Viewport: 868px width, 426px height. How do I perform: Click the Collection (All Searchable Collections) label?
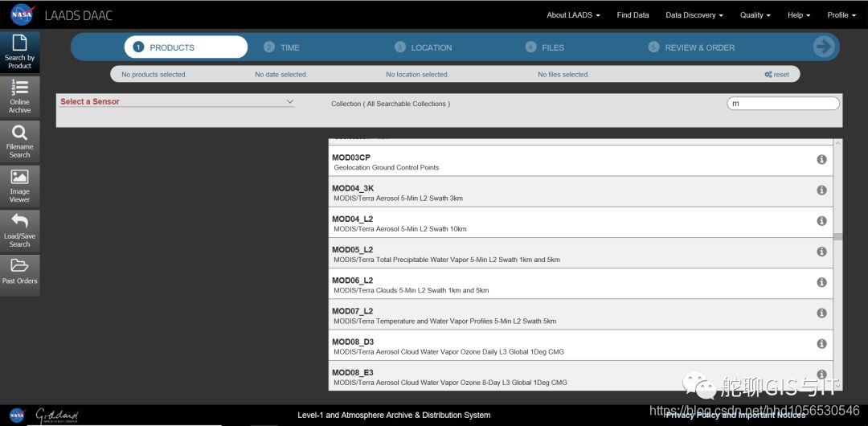click(391, 104)
